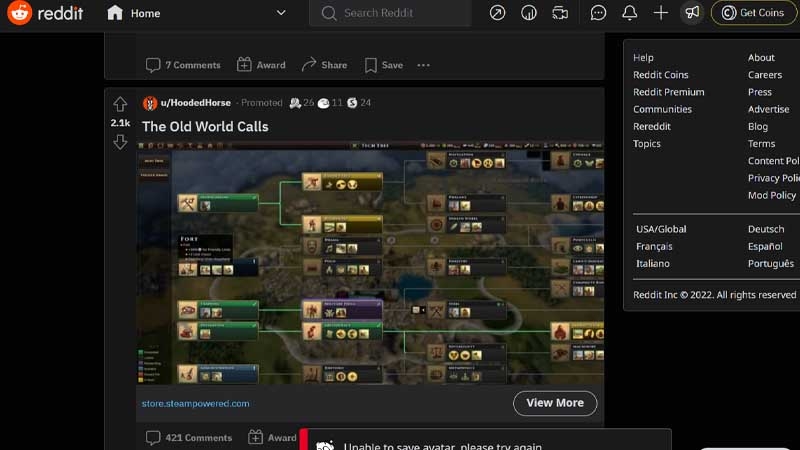Click the Home icon in header
800x450 pixels.
click(115, 13)
